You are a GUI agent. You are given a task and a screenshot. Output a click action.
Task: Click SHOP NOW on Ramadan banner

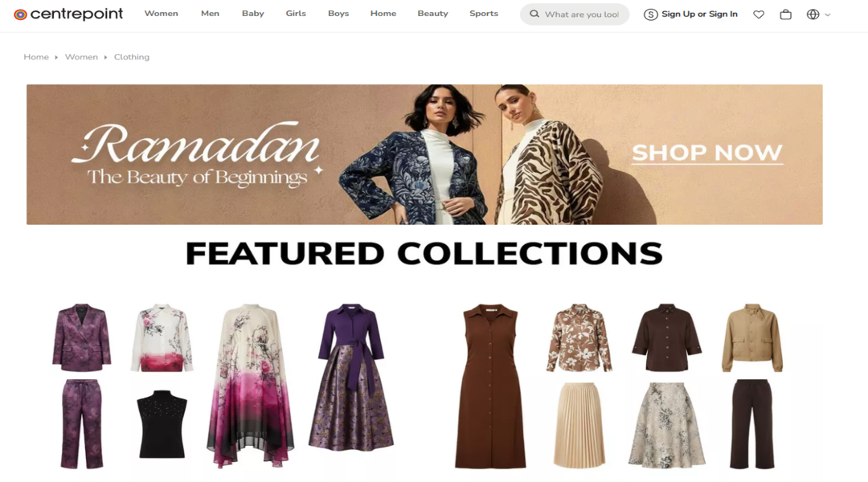pos(707,153)
